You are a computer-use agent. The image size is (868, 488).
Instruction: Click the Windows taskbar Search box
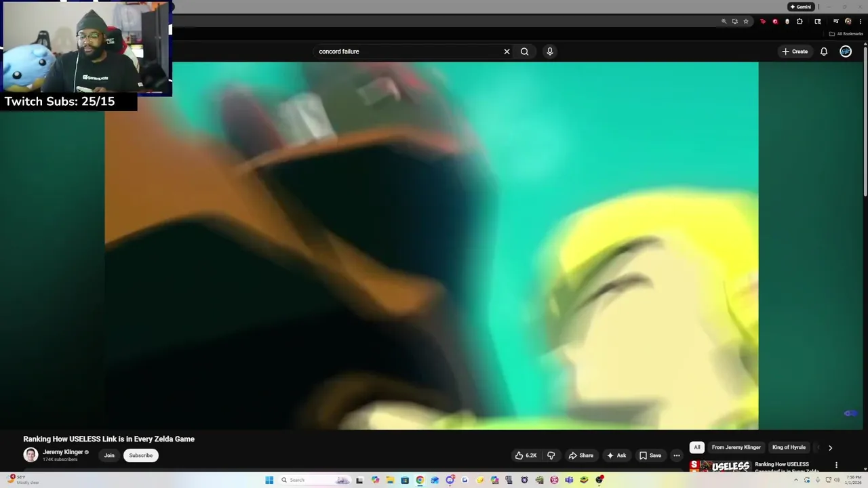click(315, 480)
